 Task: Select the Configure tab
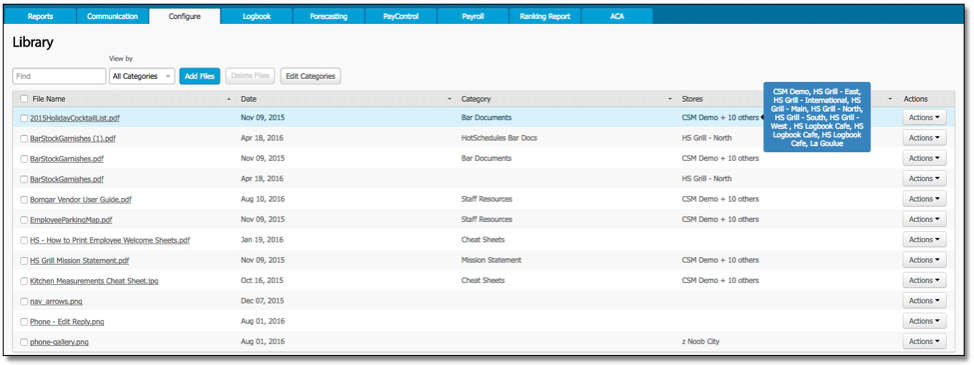[x=184, y=16]
